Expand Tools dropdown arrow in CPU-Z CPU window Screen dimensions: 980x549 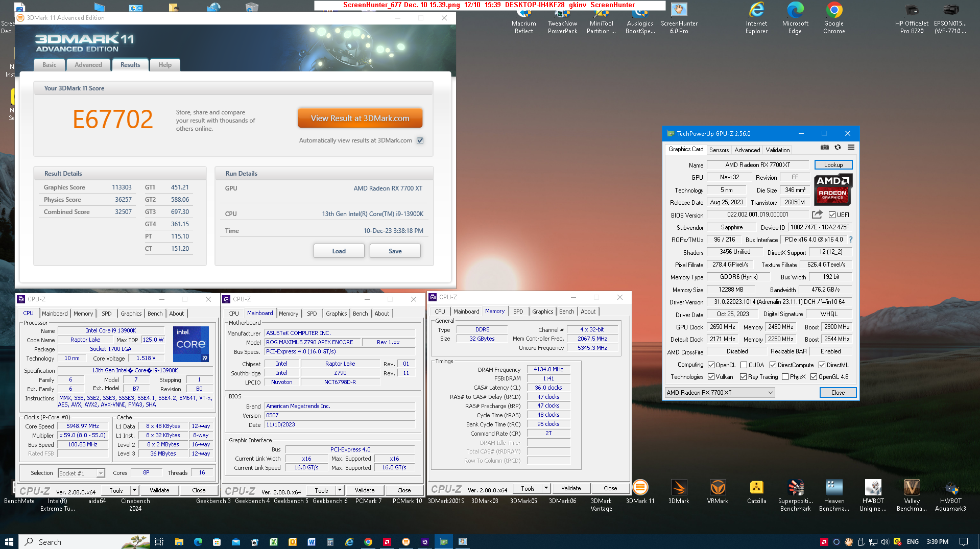coord(134,490)
